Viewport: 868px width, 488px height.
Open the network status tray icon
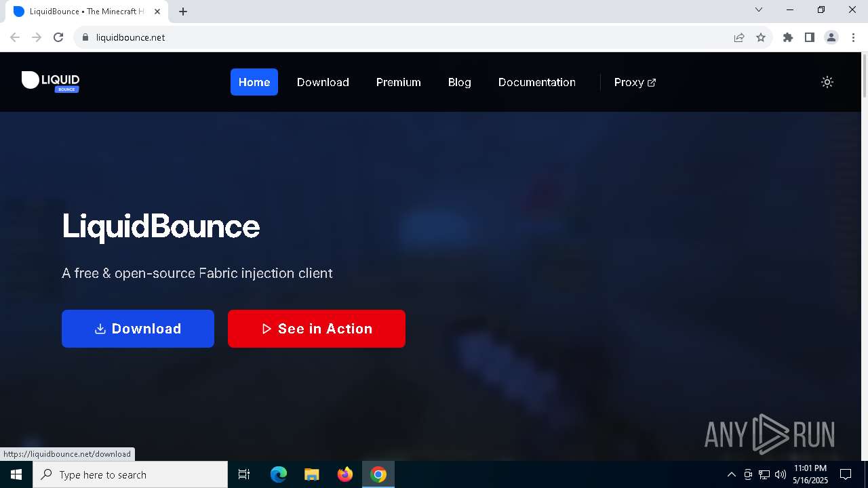[x=764, y=474]
